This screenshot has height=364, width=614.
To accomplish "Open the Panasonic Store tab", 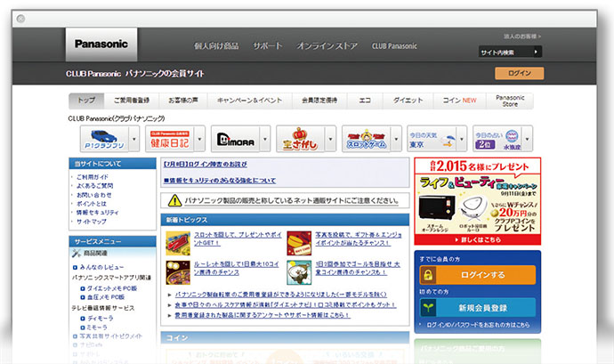I will 510,101.
